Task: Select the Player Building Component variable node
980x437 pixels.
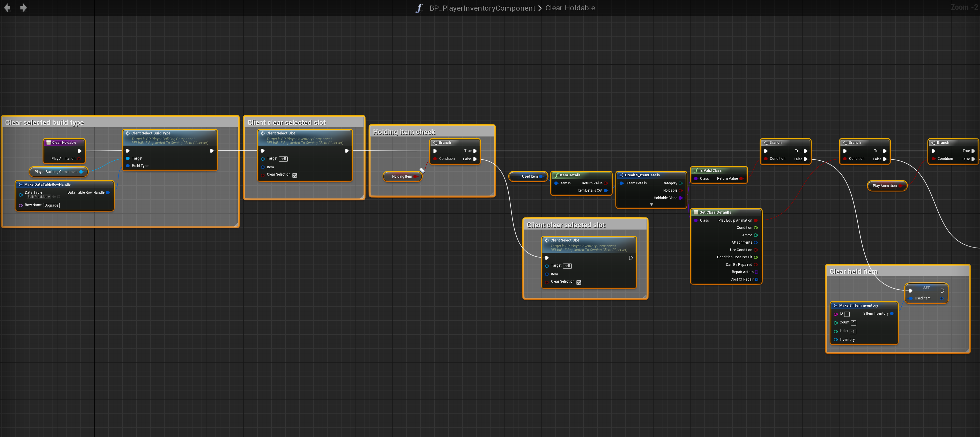Action: pos(56,172)
